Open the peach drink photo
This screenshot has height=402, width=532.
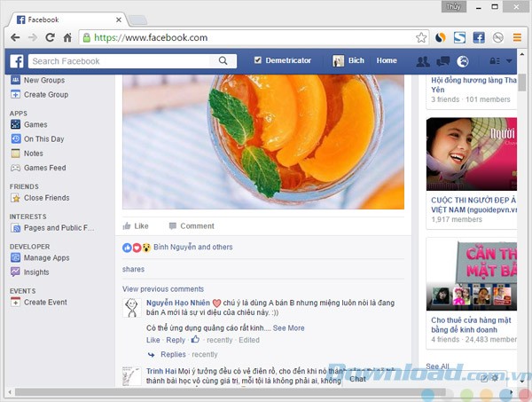pyautogui.click(x=263, y=142)
